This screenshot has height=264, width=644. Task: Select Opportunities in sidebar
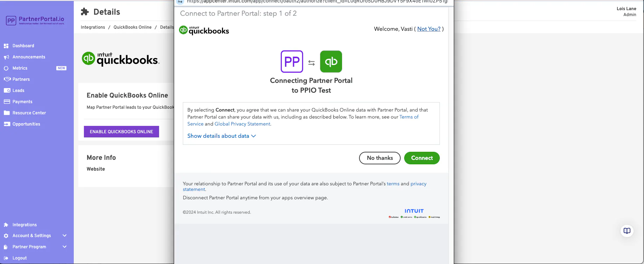(x=26, y=124)
